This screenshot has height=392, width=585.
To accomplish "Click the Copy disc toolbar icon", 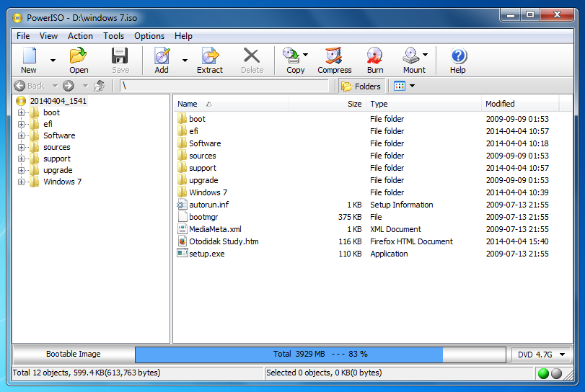I will point(291,55).
